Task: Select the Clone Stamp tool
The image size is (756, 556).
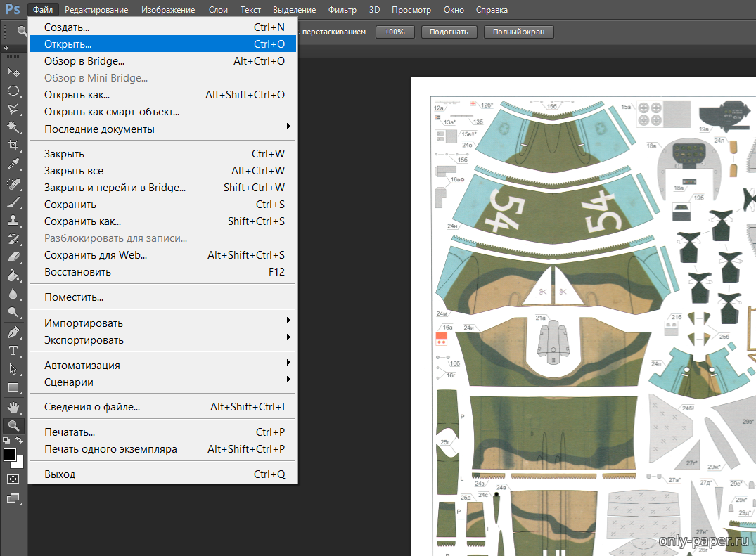Action: pos(13,221)
